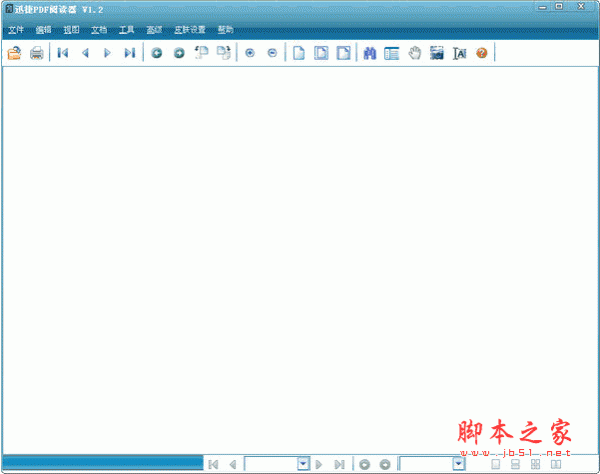
Task: Click the next view icon in top toolbar
Action: [x=179, y=53]
